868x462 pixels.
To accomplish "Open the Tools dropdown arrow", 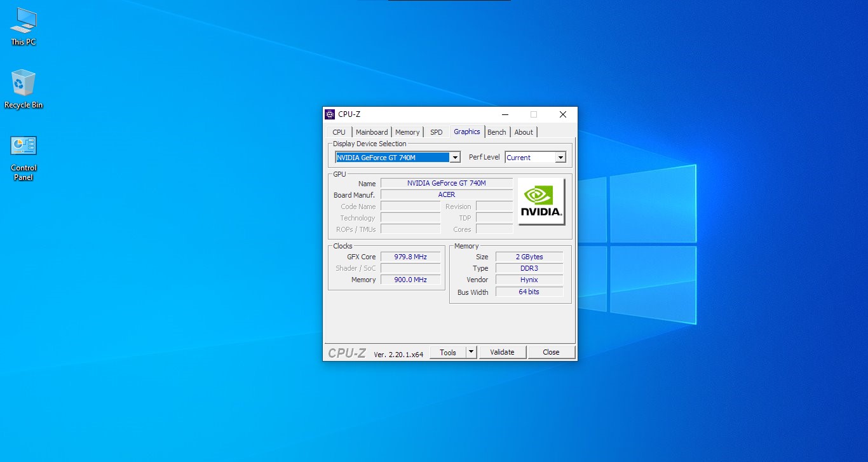I will (471, 352).
